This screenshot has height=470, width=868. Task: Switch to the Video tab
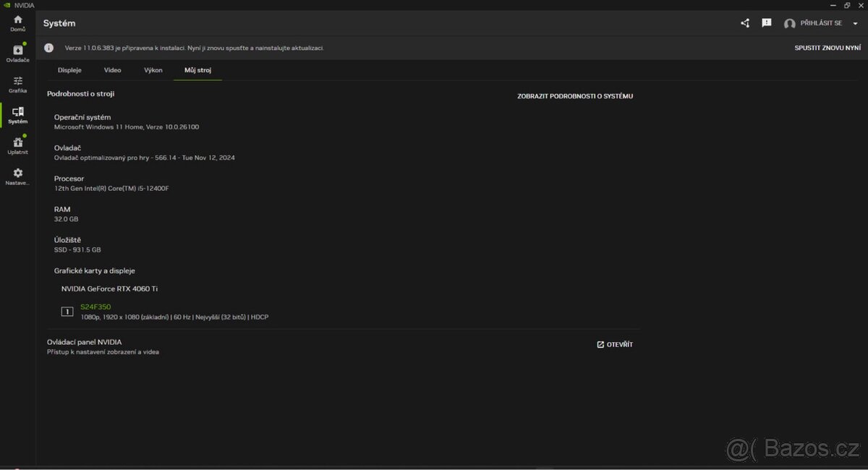point(112,70)
